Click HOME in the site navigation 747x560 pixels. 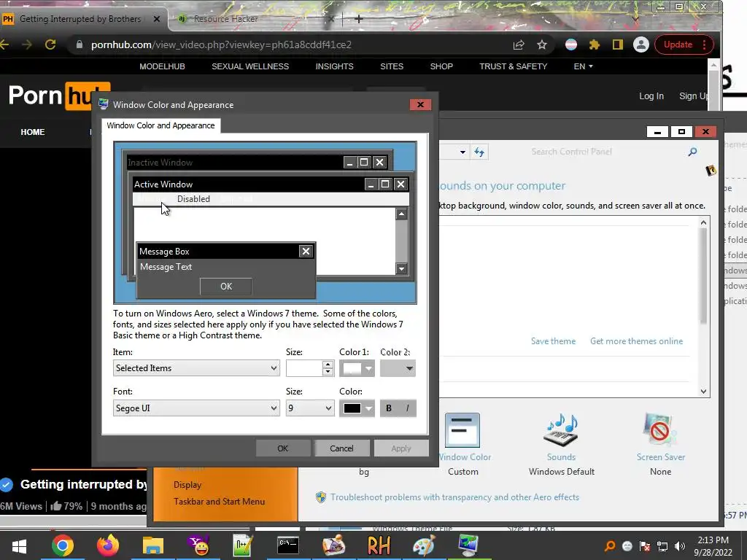click(x=32, y=132)
